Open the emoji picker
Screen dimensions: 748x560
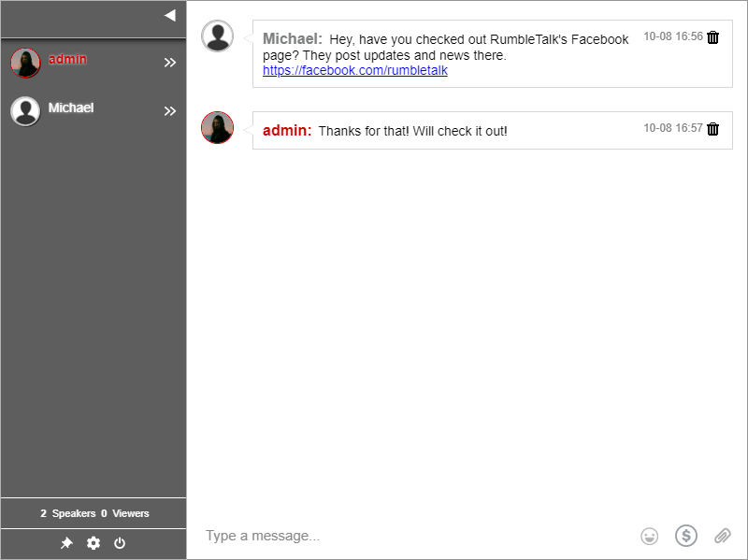649,536
